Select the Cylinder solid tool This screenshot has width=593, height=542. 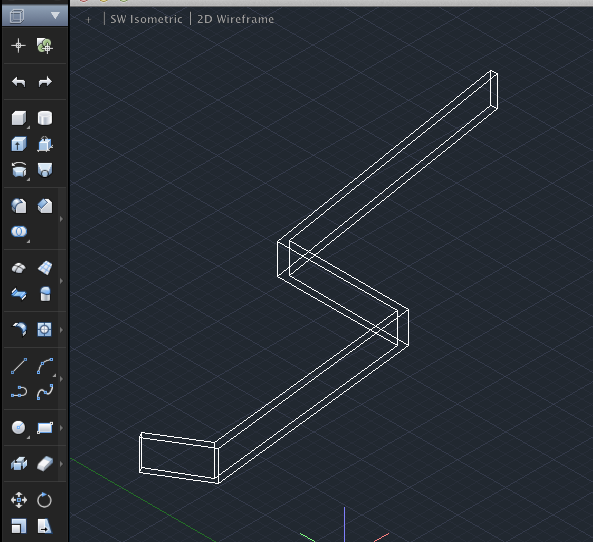45,118
